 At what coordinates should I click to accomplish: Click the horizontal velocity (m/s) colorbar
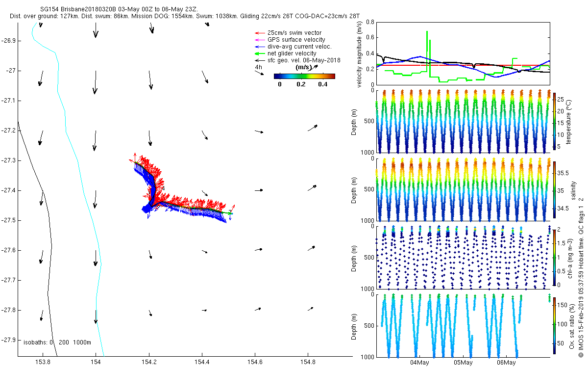pyautogui.click(x=304, y=76)
